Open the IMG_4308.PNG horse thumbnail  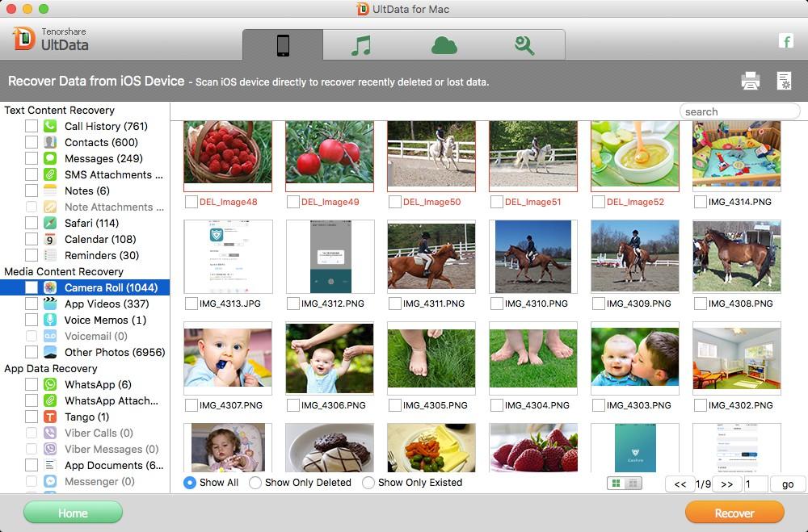tap(737, 257)
